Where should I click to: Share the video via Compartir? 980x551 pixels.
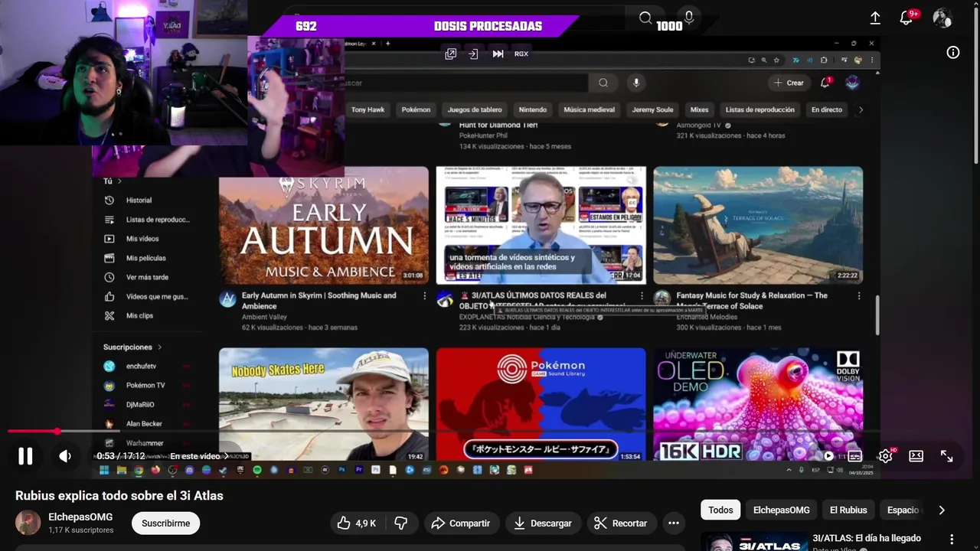[x=461, y=523]
